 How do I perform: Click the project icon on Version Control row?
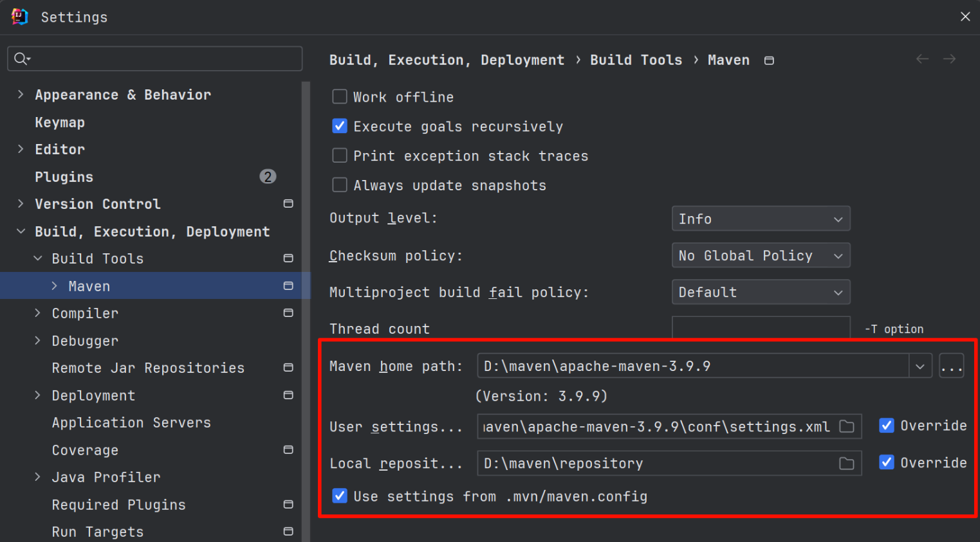pos(288,204)
